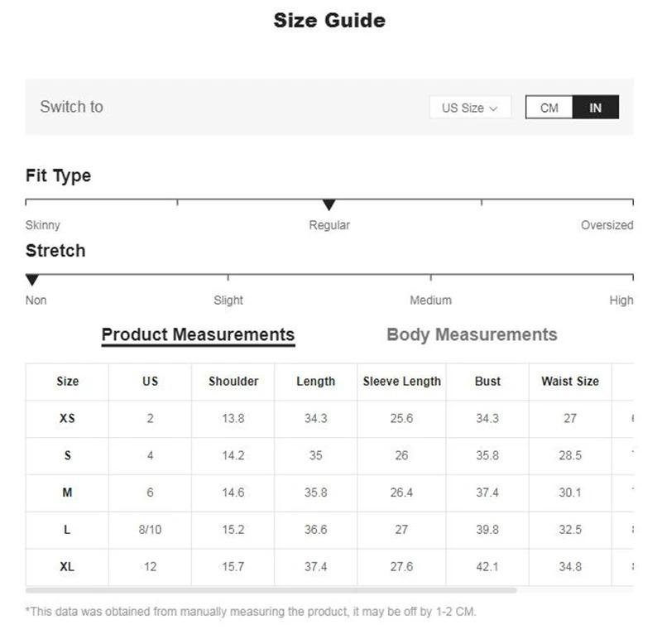This screenshot has width=662, height=644.
Task: Click the Medium stretch label
Action: [x=430, y=300]
